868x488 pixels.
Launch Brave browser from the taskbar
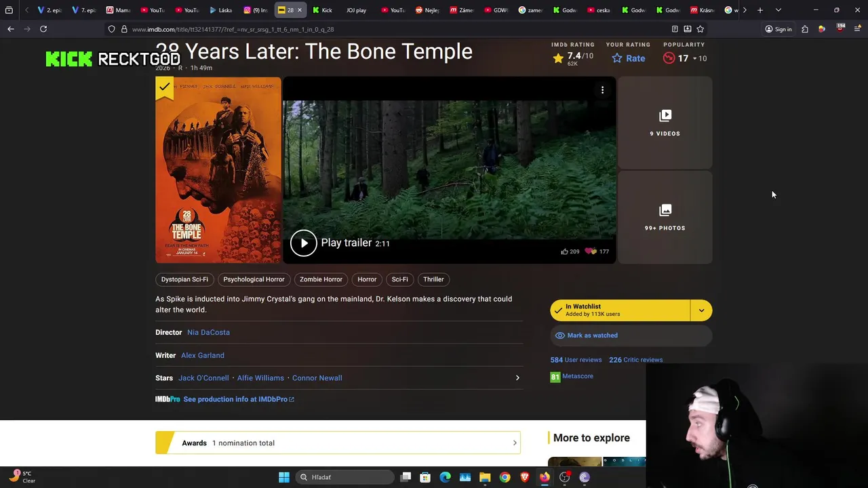pyautogui.click(x=524, y=477)
